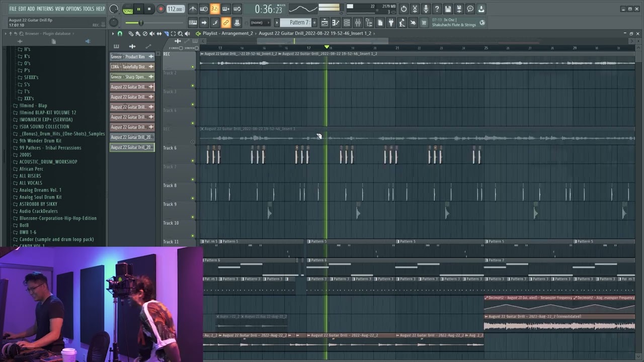Stop playback with the stop button
The height and width of the screenshot is (362, 644).
point(149,9)
